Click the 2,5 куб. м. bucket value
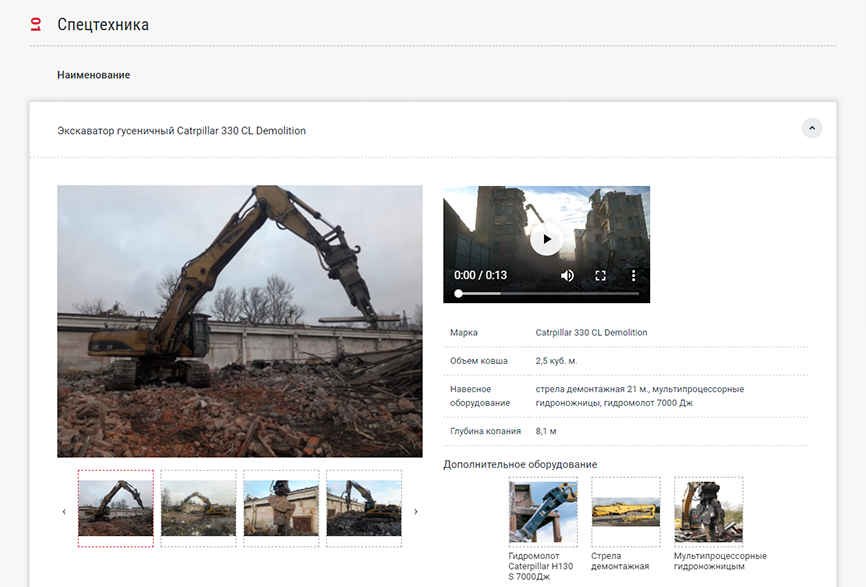Viewport: 866px width, 587px height. coord(556,361)
